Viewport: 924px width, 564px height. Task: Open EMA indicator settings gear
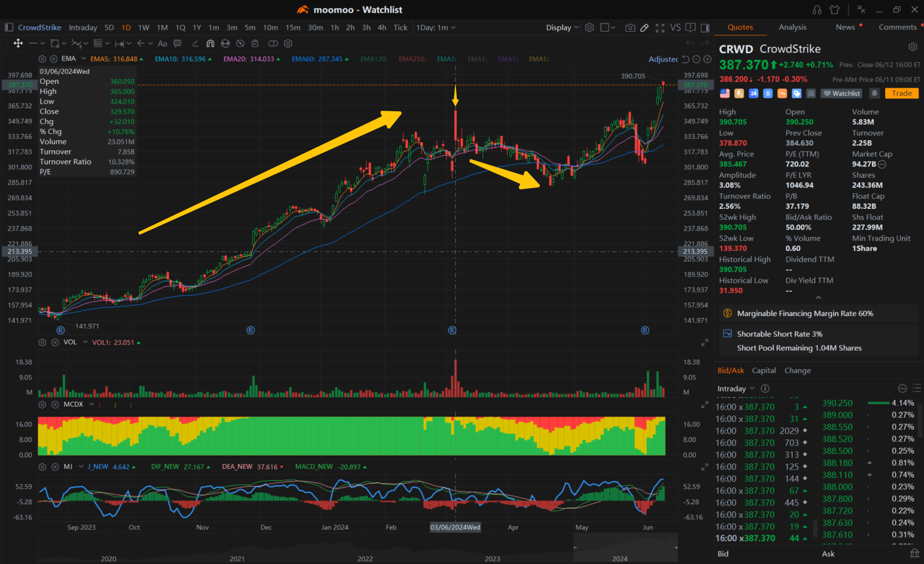coord(42,59)
